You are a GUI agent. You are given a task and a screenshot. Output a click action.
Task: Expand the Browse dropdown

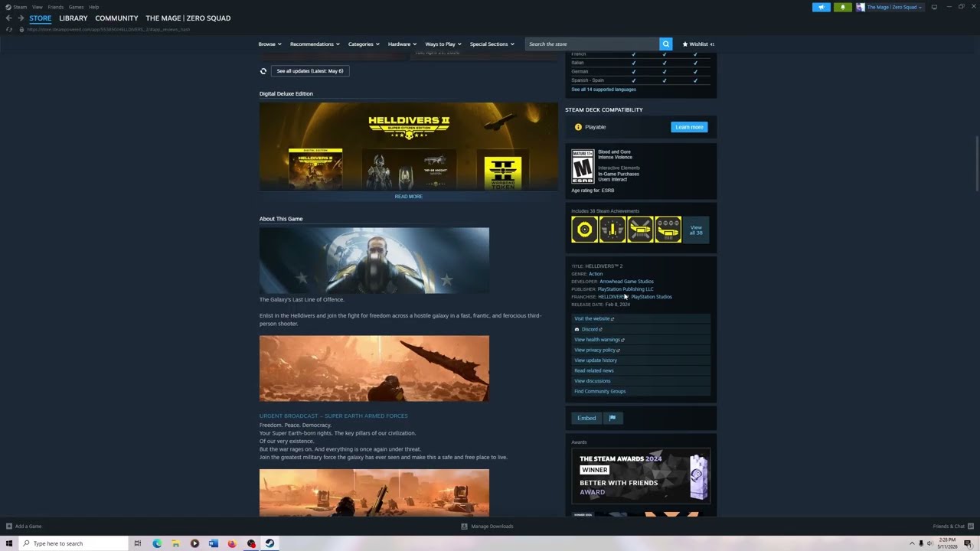pyautogui.click(x=269, y=44)
